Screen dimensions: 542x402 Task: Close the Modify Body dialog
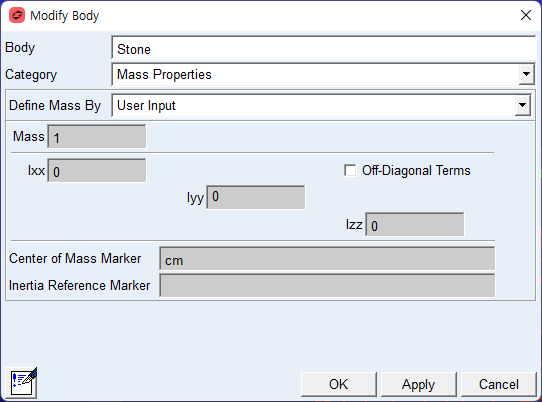[x=526, y=15]
